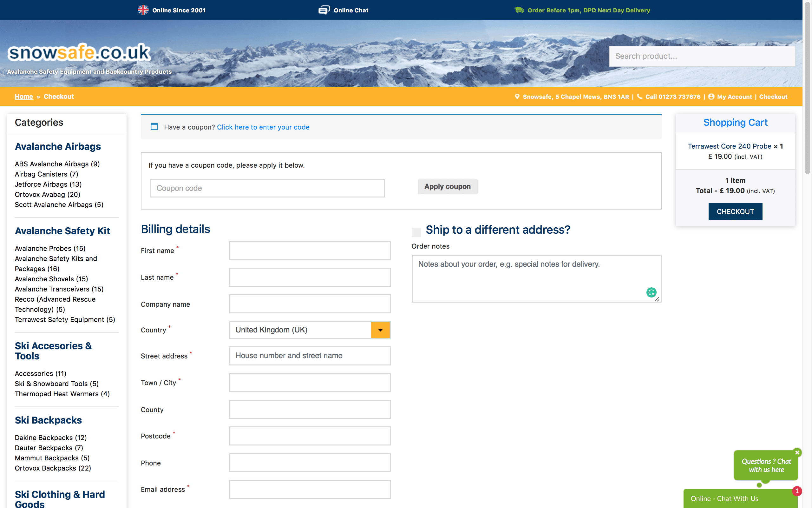The image size is (812, 508).
Task: Focus the Phone field
Action: coord(310,463)
